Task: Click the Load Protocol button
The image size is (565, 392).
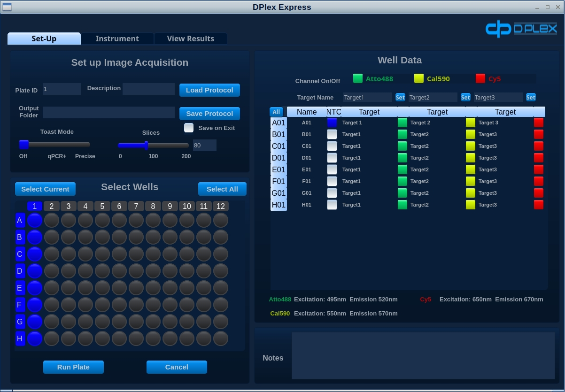Action: click(209, 90)
